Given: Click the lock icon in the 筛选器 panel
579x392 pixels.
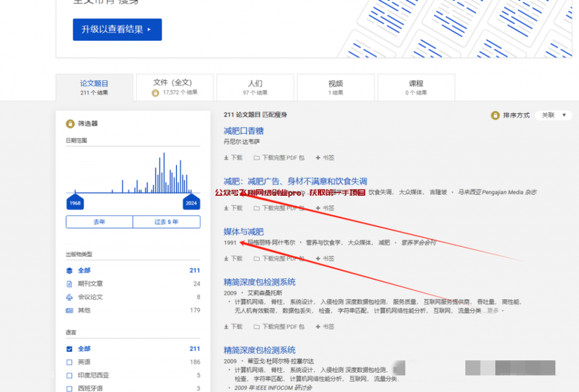Looking at the screenshot, I should (70, 124).
